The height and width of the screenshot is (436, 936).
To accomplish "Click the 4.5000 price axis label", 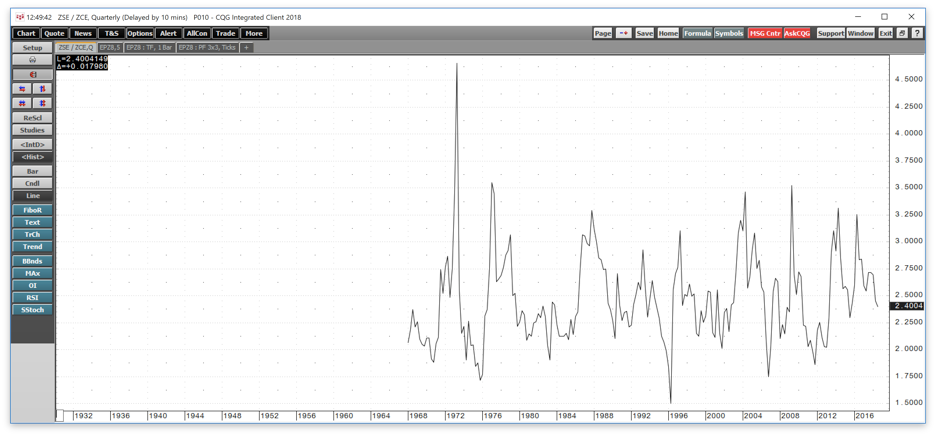I will 911,79.
